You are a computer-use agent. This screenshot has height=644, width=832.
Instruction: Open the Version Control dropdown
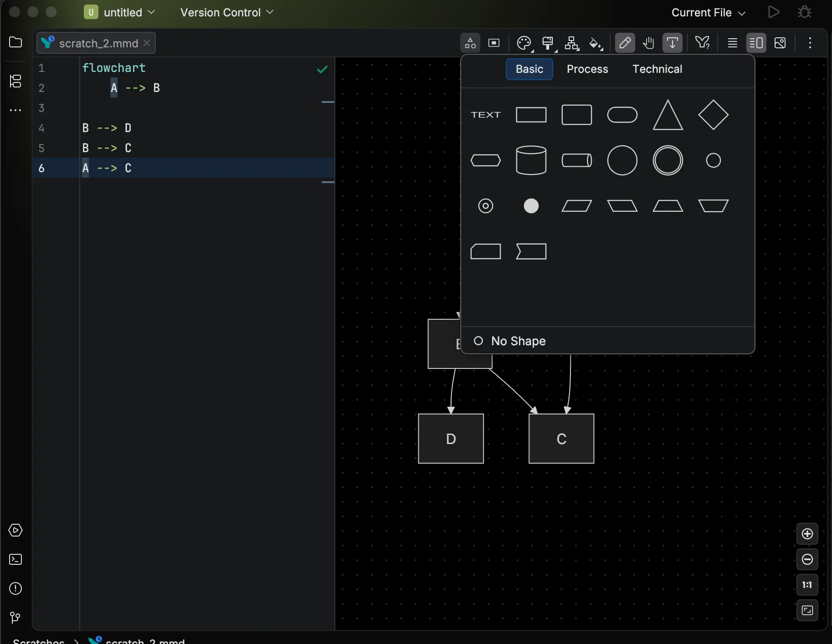click(226, 12)
